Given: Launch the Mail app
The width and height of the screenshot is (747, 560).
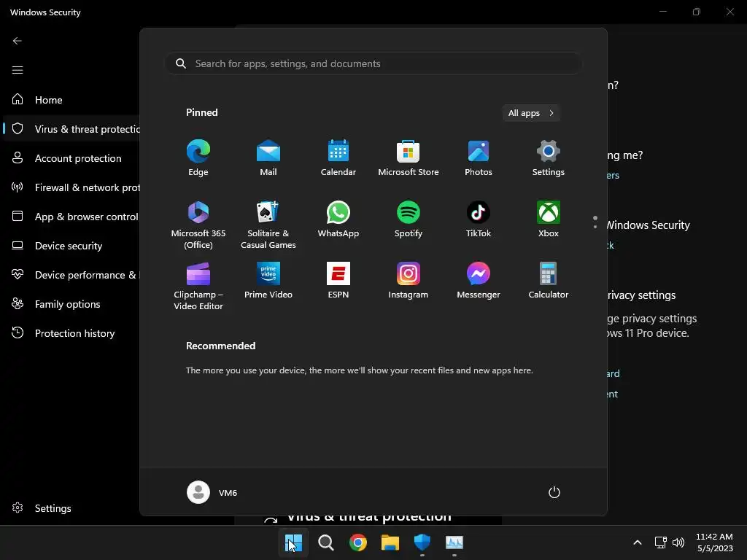Looking at the screenshot, I should 268,157.
